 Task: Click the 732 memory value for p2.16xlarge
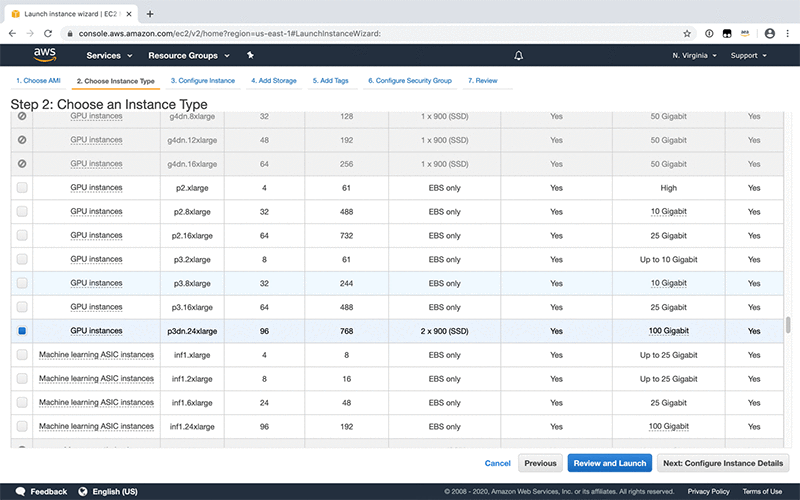(x=346, y=235)
